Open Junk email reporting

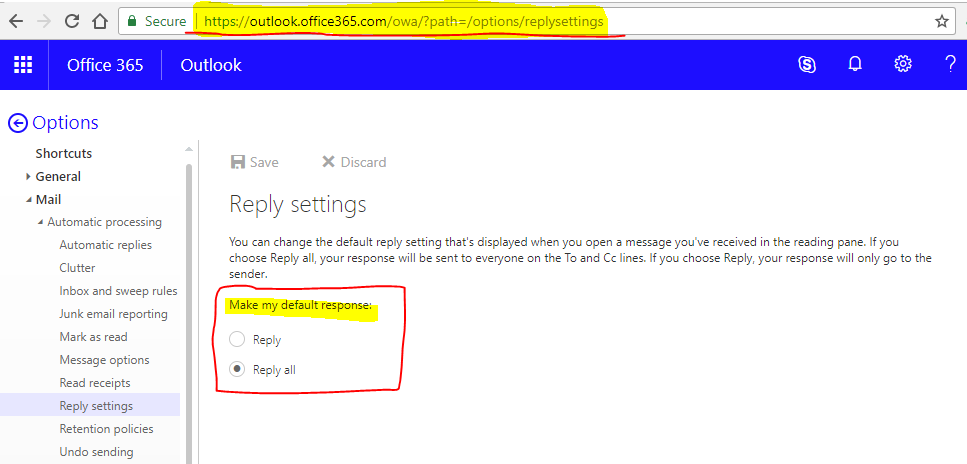click(x=113, y=314)
